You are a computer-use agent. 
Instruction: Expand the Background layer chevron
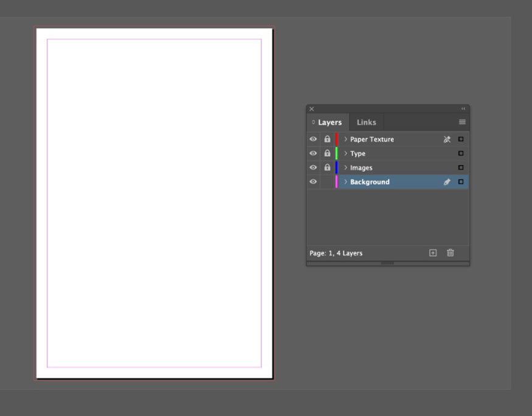(345, 182)
